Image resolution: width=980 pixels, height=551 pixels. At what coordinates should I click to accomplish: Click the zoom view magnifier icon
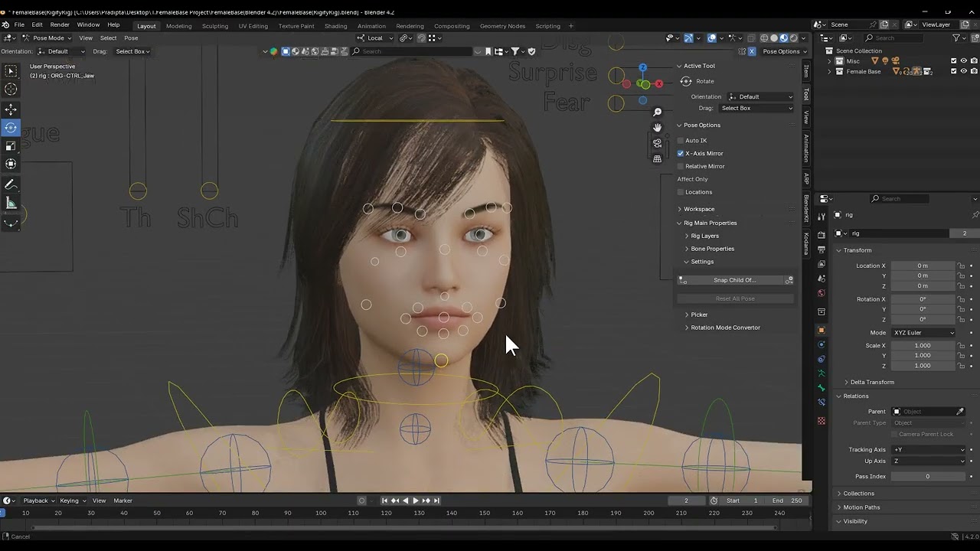(657, 112)
